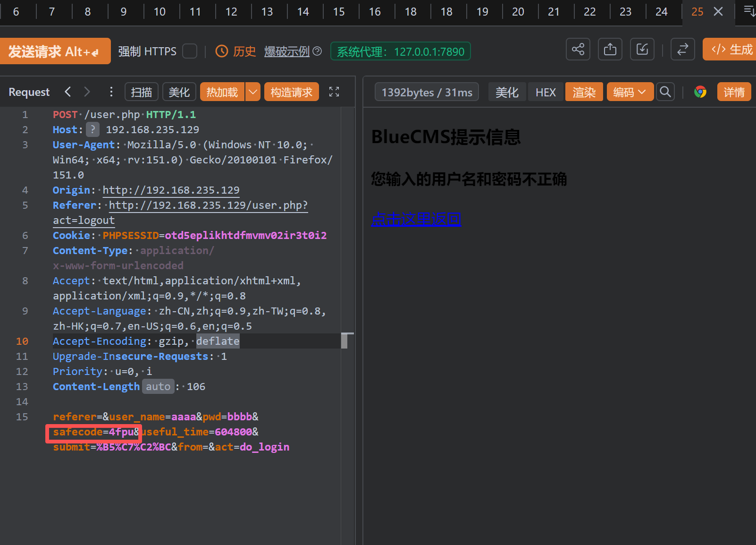Viewport: 756px width, 545px height.
Task: Click the Request panel title
Action: point(29,92)
